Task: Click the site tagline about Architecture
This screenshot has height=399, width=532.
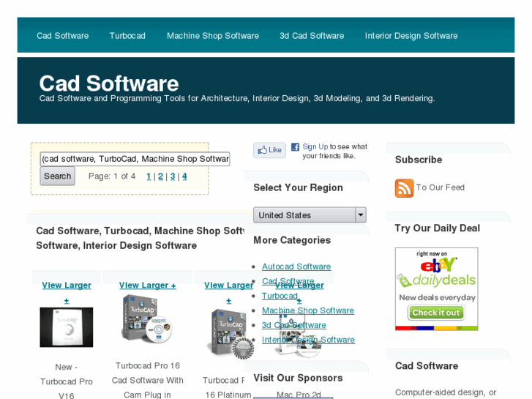Action: 237,99
